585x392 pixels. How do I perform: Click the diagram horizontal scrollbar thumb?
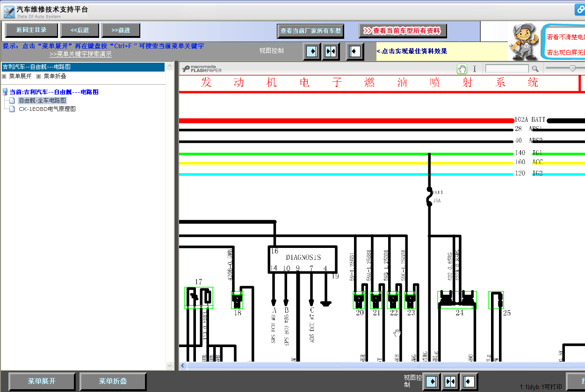[x=419, y=366]
